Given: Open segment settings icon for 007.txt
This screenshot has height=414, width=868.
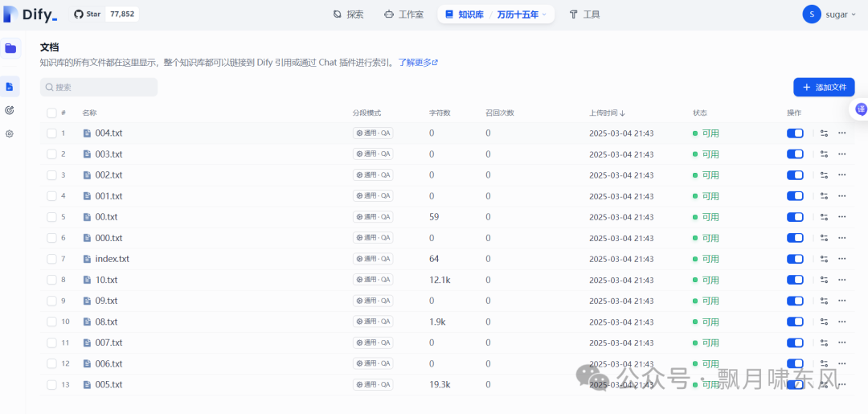Looking at the screenshot, I should tap(825, 342).
